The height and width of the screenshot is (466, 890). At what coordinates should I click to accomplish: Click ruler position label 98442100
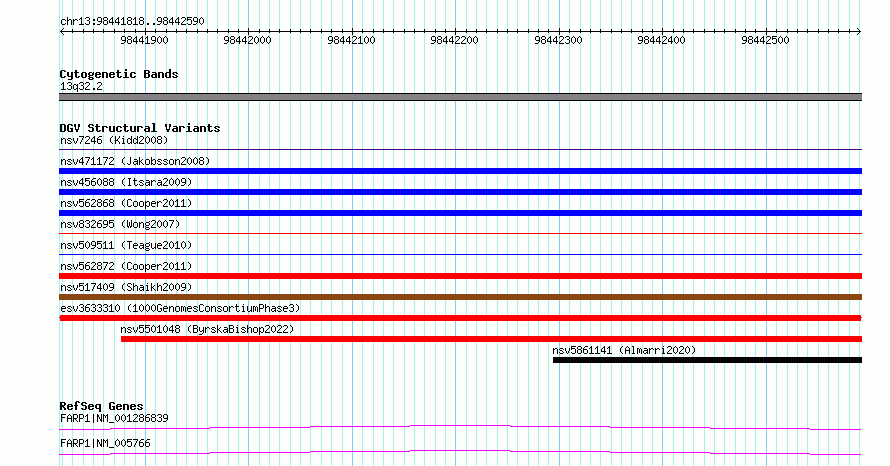coord(351,40)
